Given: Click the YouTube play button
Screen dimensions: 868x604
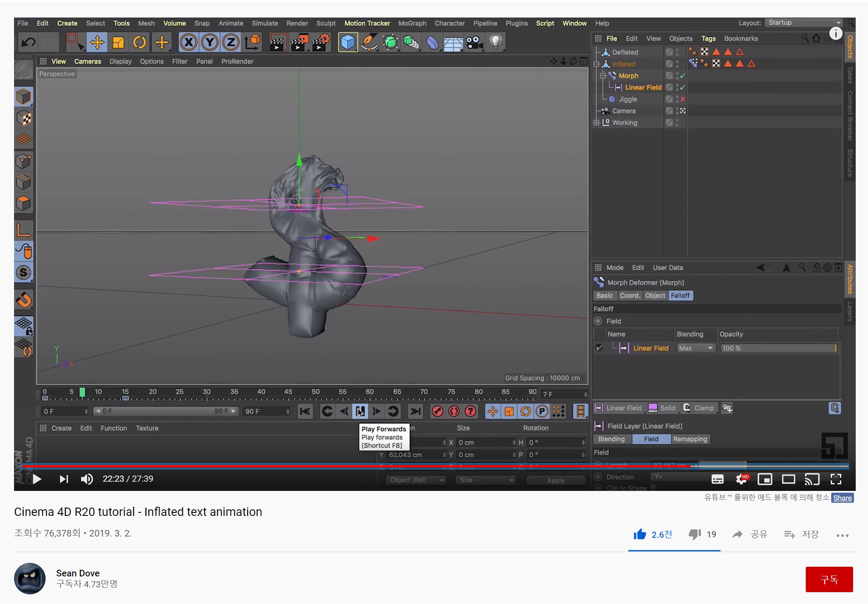Looking at the screenshot, I should [37, 479].
